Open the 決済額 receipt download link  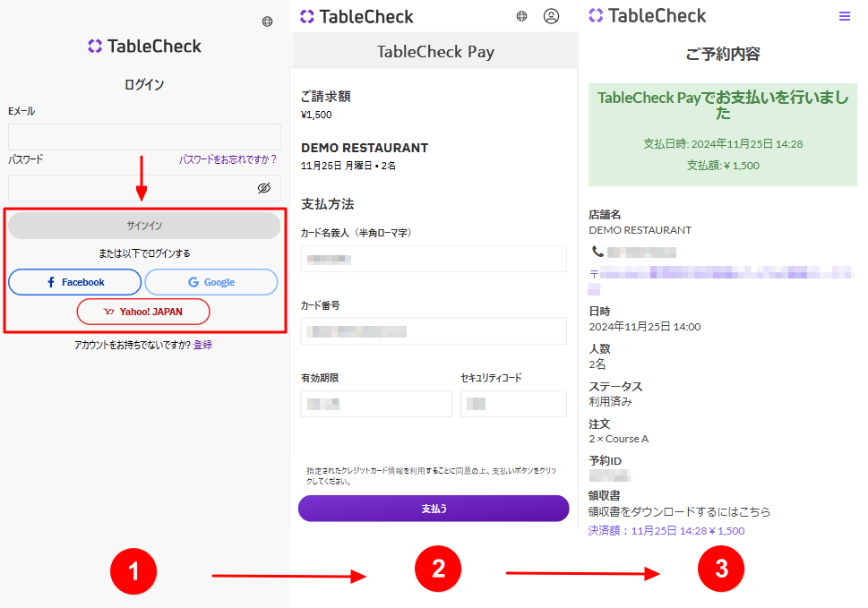coord(666,531)
